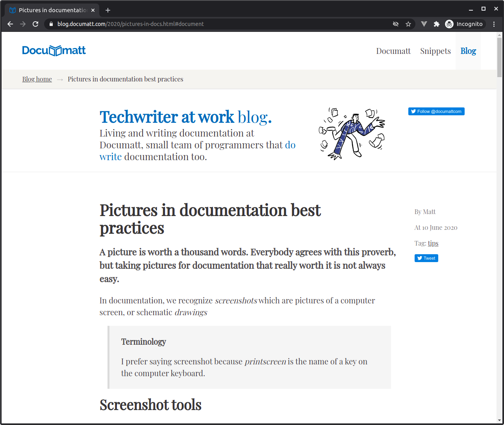Click the browser forward arrow

[23, 24]
